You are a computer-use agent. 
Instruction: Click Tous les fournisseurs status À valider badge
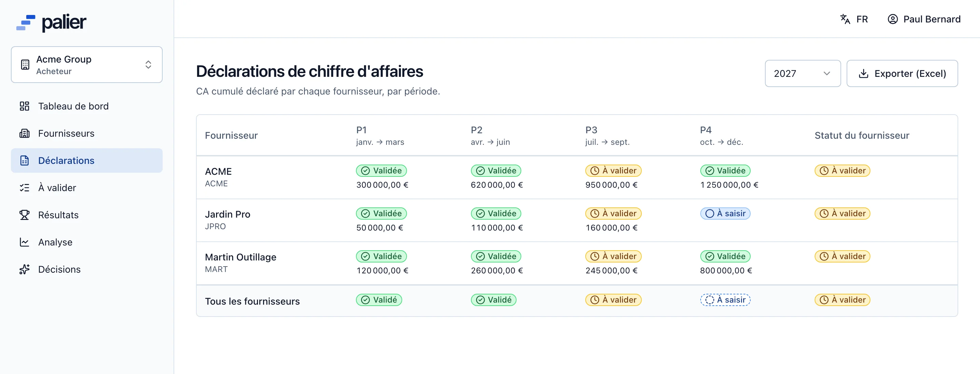pyautogui.click(x=842, y=300)
